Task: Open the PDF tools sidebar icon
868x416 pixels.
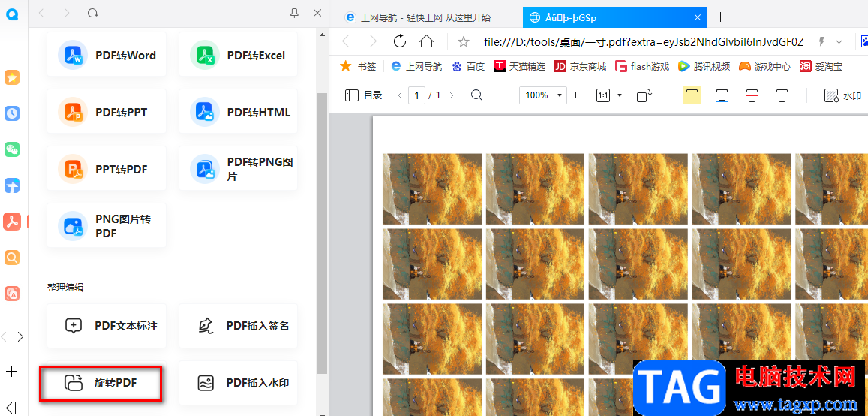Action: pos(12,222)
